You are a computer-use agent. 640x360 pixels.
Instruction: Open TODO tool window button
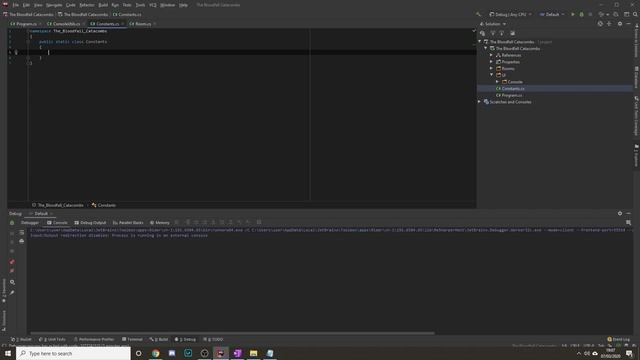point(213,339)
